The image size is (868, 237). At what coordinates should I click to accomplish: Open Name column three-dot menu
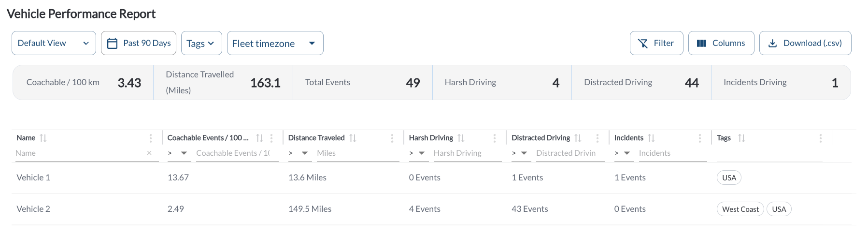pos(151,138)
